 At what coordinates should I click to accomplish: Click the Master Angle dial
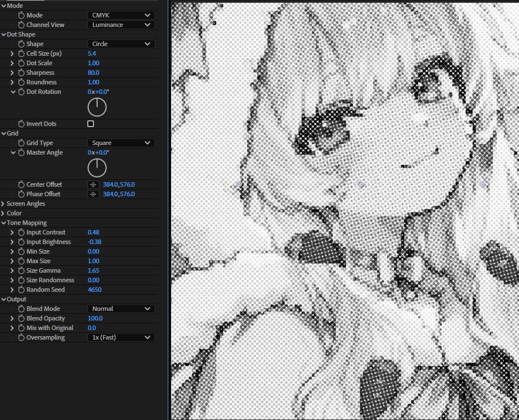pos(97,168)
